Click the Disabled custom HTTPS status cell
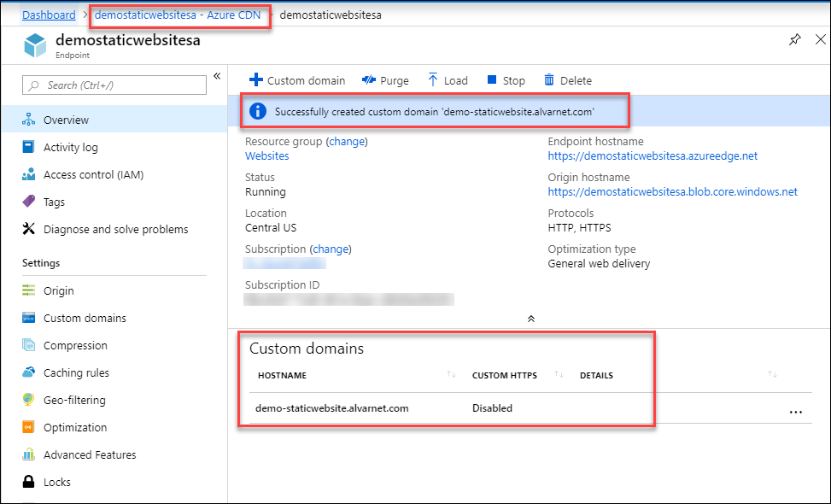831x504 pixels. (492, 408)
